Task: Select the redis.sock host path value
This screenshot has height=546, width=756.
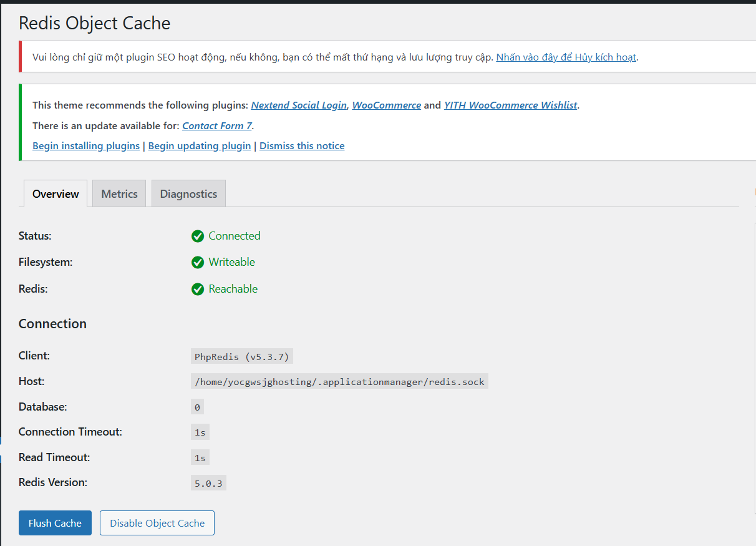Action: pyautogui.click(x=339, y=381)
